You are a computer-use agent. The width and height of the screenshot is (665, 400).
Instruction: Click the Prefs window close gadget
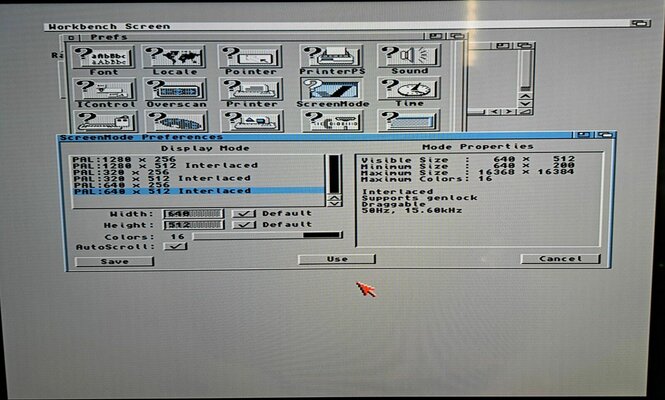[x=71, y=38]
